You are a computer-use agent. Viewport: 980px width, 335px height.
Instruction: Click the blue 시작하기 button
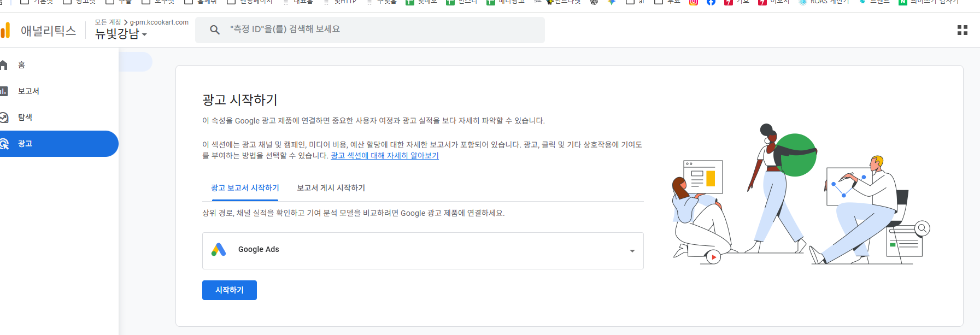(230, 290)
